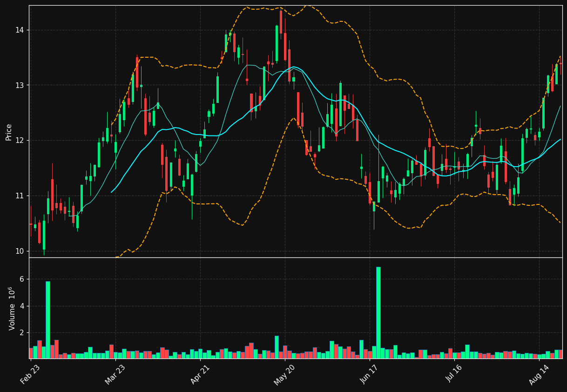Click the 'Volume 10^6' axis title
This screenshot has height=392, width=567.
[x=11, y=308]
